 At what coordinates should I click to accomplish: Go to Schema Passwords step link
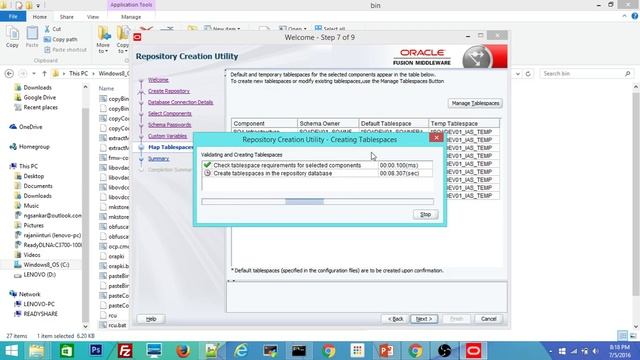[x=169, y=125]
